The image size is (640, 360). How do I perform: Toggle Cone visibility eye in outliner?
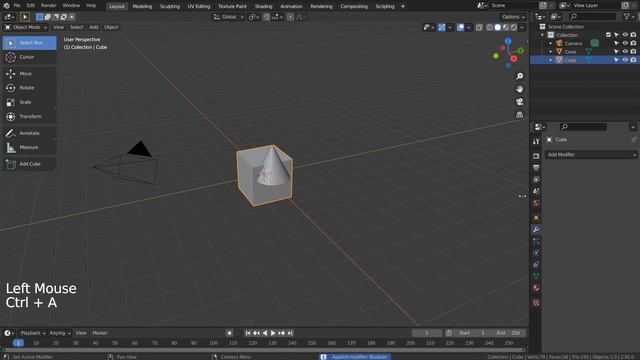coord(625,52)
